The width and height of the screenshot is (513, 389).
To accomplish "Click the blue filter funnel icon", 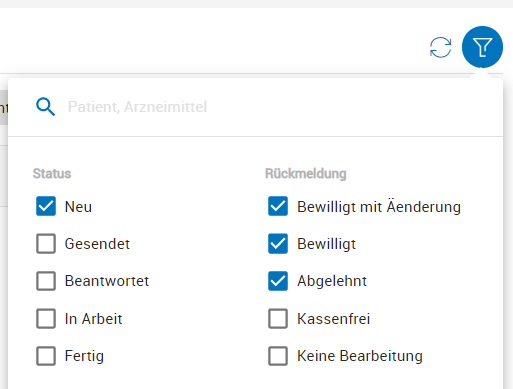I will point(482,47).
